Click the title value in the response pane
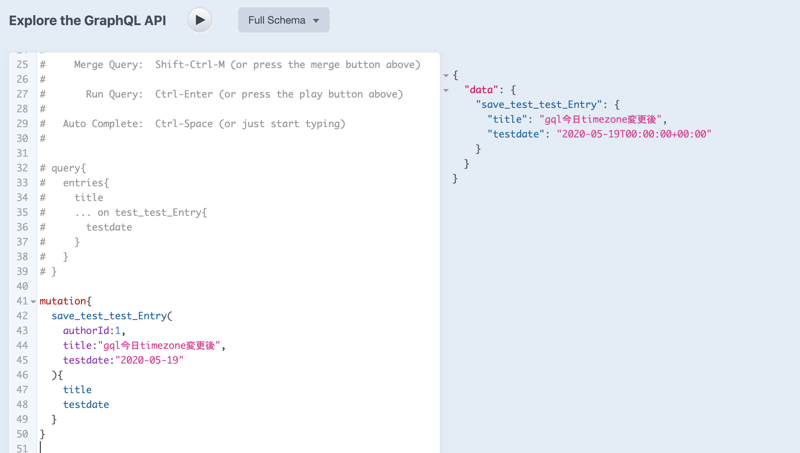The height and width of the screenshot is (453, 800). pos(601,119)
